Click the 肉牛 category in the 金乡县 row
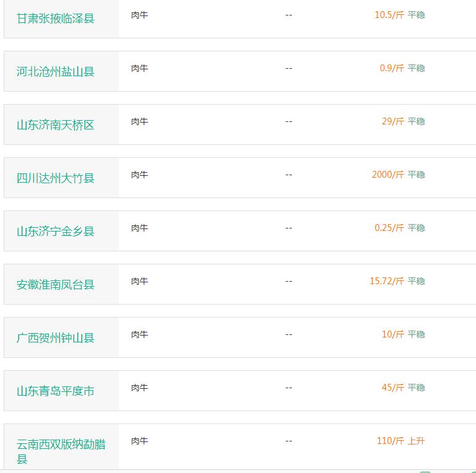Image resolution: width=476 pixels, height=473 pixels. click(140, 228)
